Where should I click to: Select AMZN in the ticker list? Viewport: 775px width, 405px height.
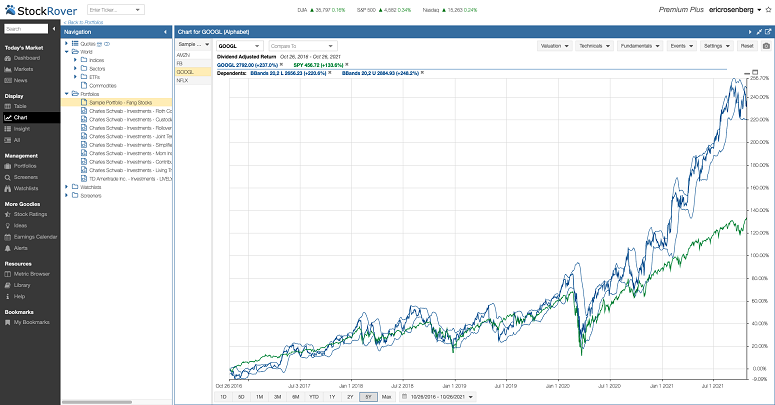pyautogui.click(x=193, y=55)
